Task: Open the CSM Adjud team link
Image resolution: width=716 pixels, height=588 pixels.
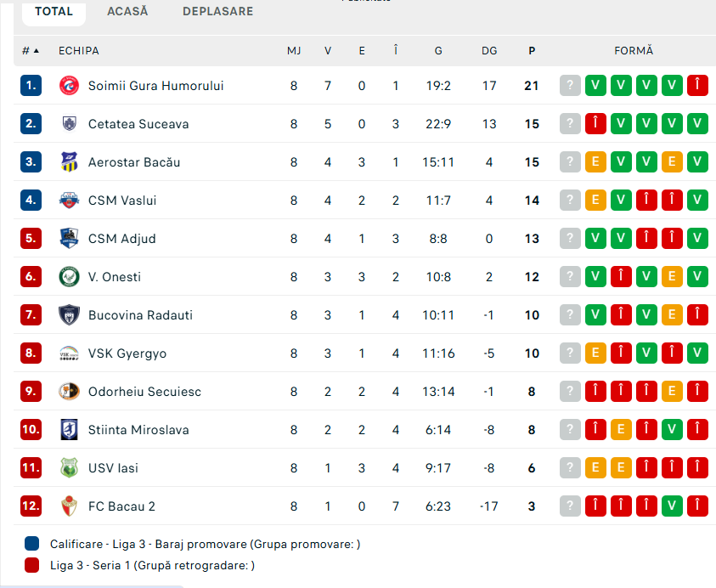Action: point(121,239)
